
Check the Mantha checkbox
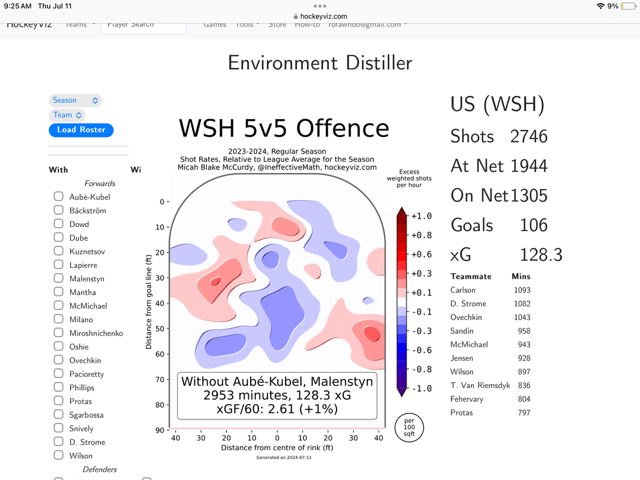click(x=58, y=291)
